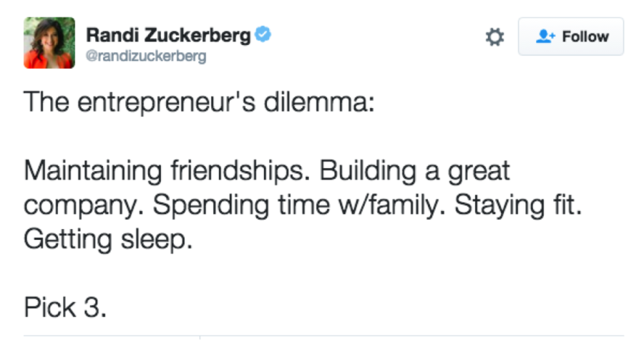Click the word "company." in the tweet
The width and height of the screenshot is (644, 340).
click(x=82, y=207)
